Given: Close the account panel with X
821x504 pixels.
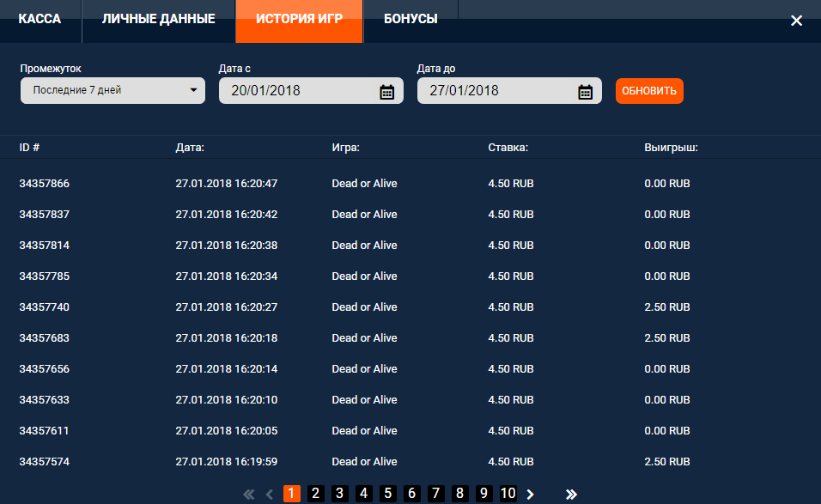Looking at the screenshot, I should (x=796, y=21).
